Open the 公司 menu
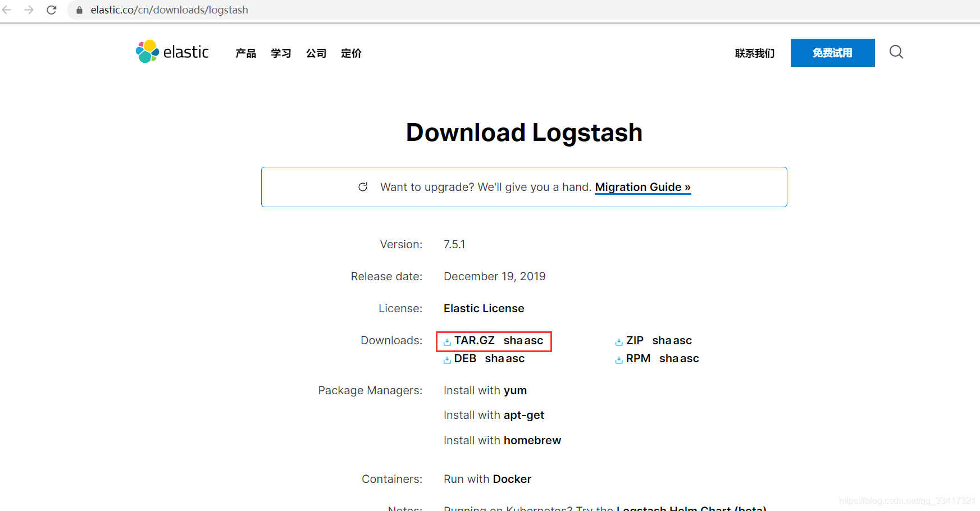 point(316,53)
